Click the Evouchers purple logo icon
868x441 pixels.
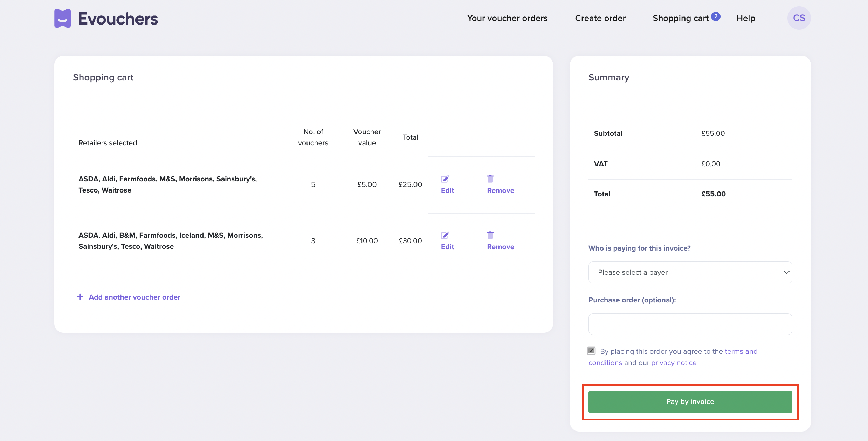click(x=62, y=18)
